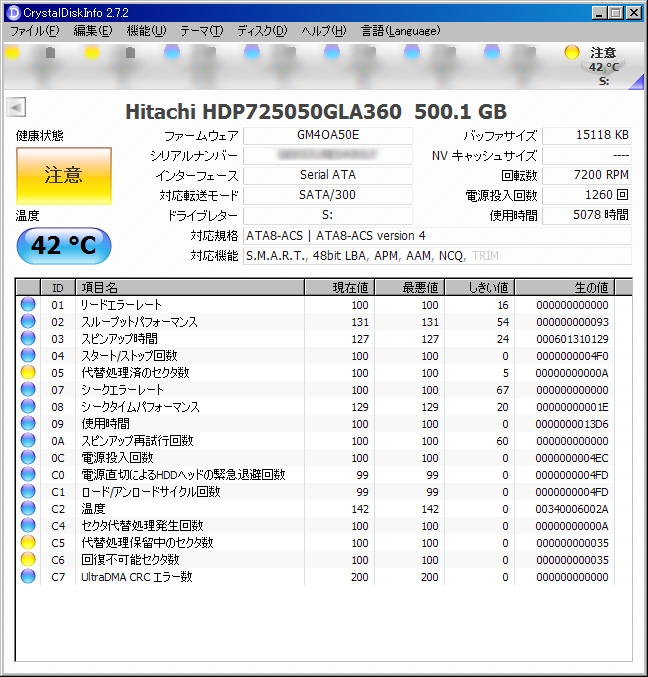Click the interface field Serial ATA
Screen dimensions: 648x677
click(328, 175)
